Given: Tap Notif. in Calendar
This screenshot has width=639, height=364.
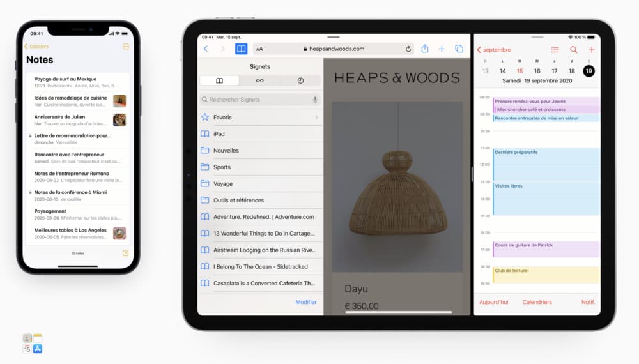Looking at the screenshot, I should 588,302.
